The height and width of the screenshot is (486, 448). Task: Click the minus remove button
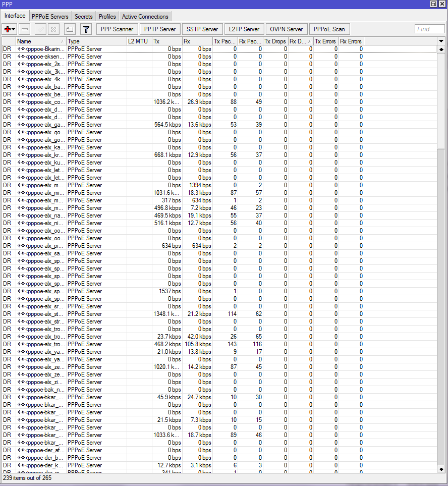(x=25, y=29)
